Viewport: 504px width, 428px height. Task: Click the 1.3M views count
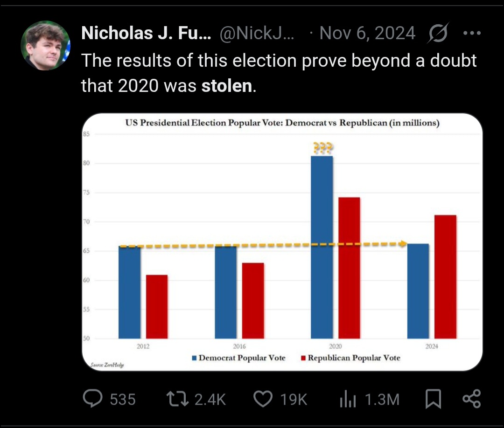tap(382, 400)
